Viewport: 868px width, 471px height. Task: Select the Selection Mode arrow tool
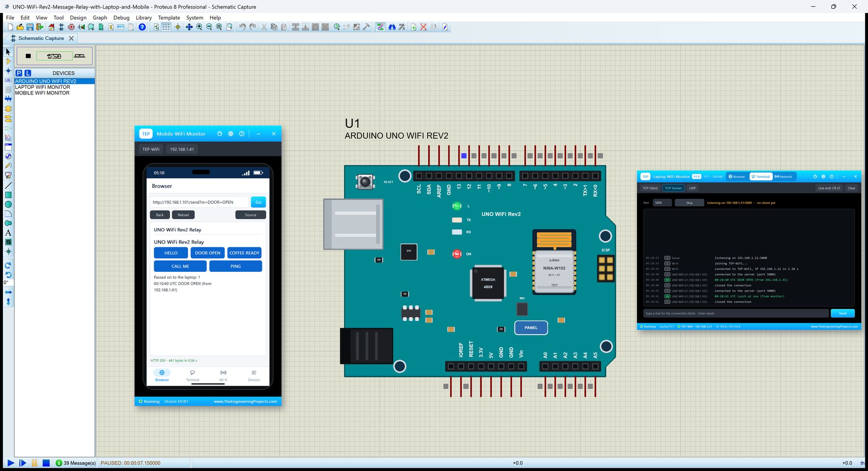[8, 52]
